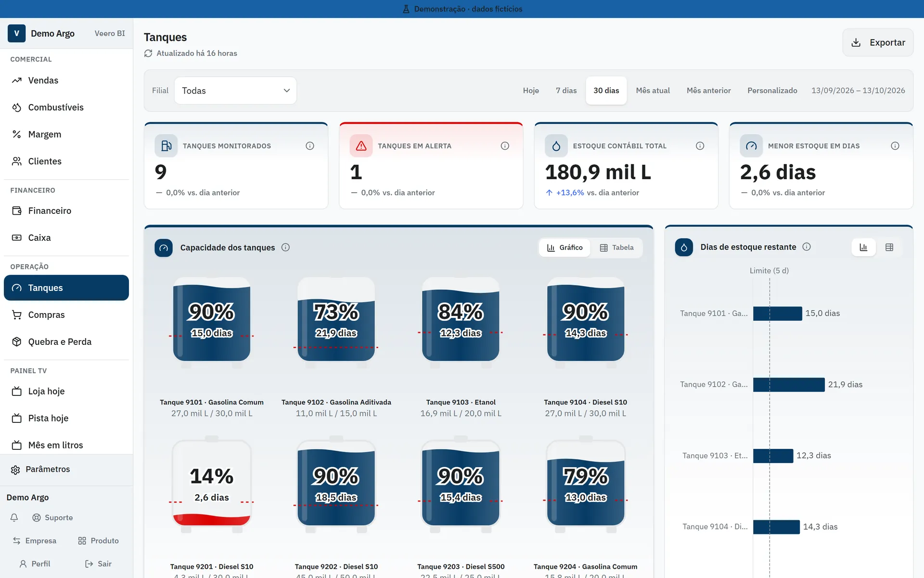The height and width of the screenshot is (578, 924).
Task: Click the refresh icon next to Atualizado há 16 horas
Action: [148, 53]
